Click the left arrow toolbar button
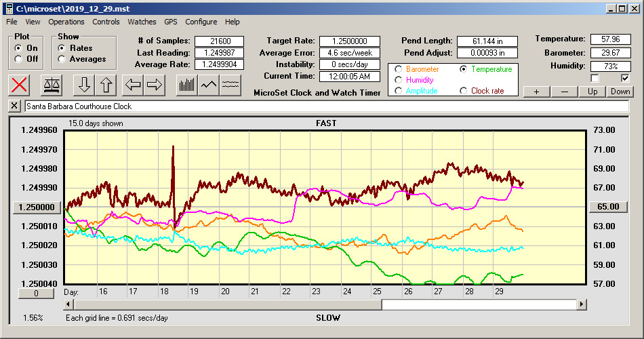Viewport: 644px width, 339px height. pos(134,85)
